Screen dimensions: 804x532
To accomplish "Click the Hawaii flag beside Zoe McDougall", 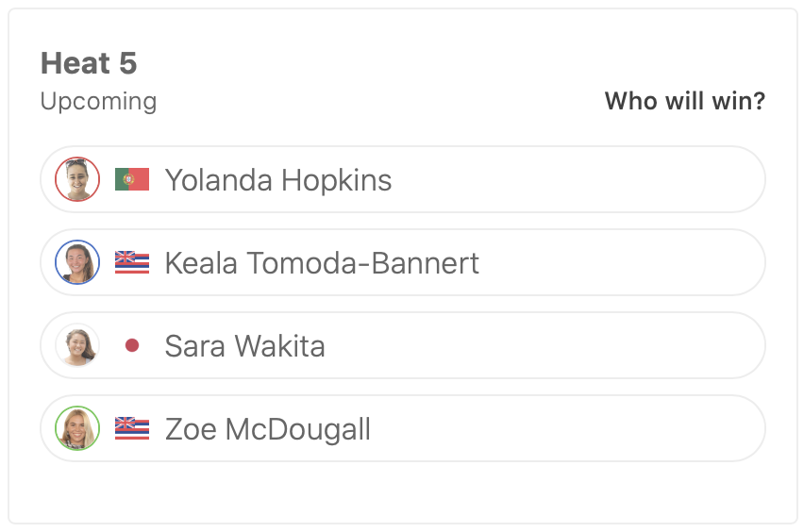I will tap(132, 428).
